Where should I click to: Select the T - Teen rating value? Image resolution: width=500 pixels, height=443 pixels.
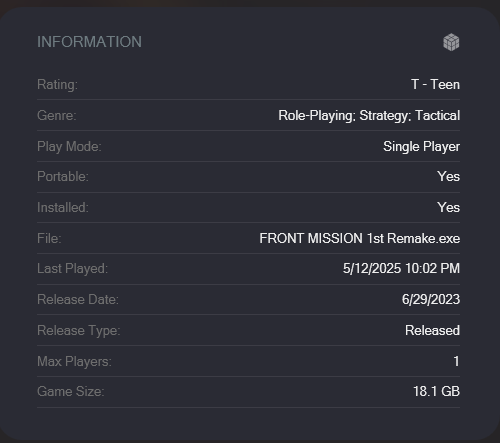pyautogui.click(x=435, y=84)
